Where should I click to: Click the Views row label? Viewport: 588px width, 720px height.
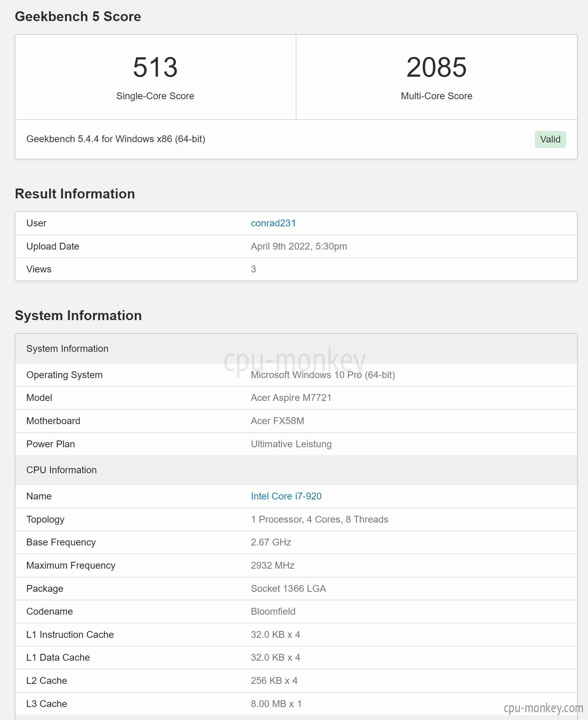39,269
